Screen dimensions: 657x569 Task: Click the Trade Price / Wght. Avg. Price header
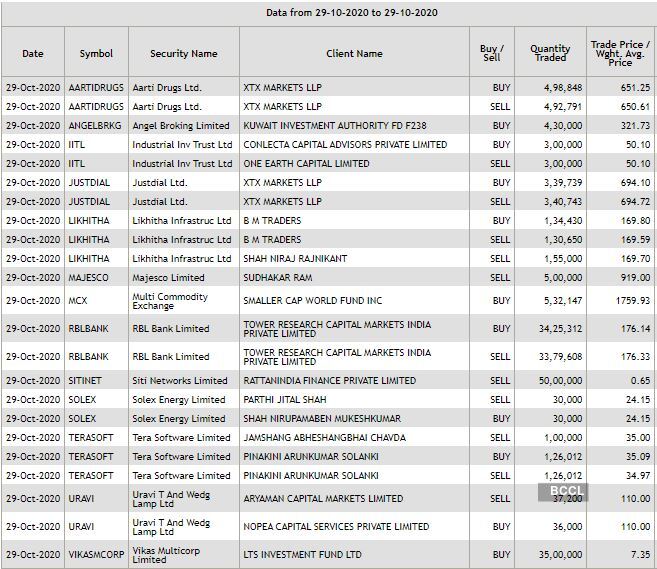click(619, 53)
